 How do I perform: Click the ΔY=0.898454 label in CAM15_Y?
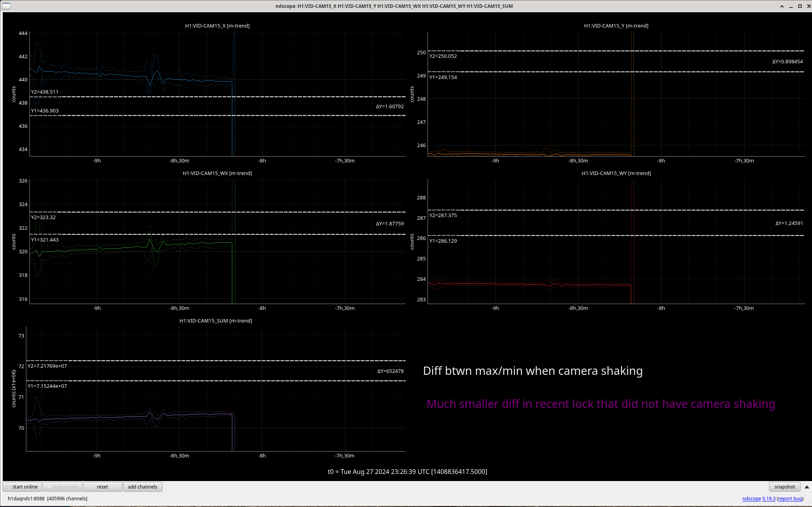(x=787, y=61)
